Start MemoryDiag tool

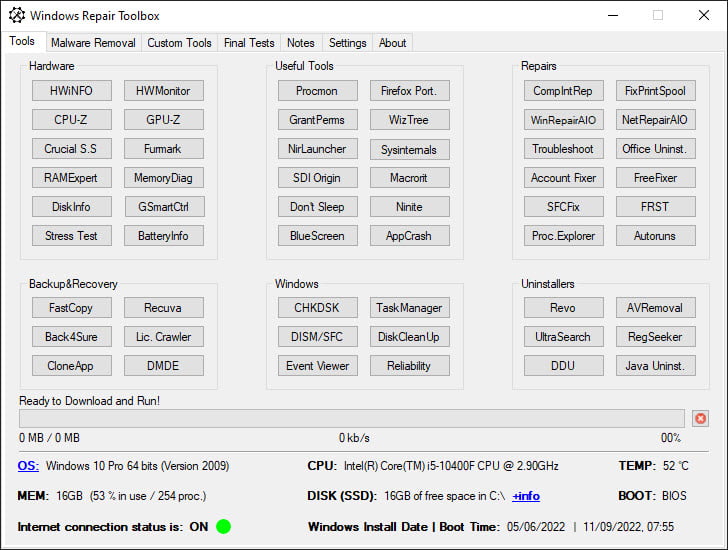(163, 178)
